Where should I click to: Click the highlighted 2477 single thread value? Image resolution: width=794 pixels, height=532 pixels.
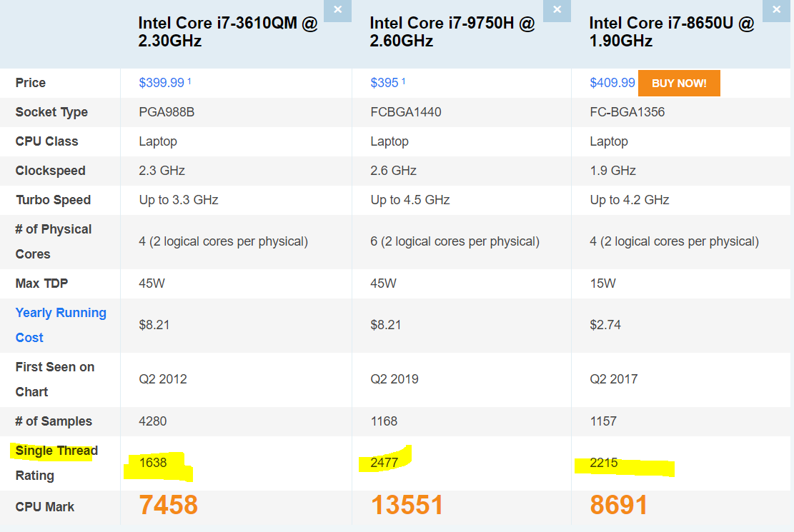[384, 463]
